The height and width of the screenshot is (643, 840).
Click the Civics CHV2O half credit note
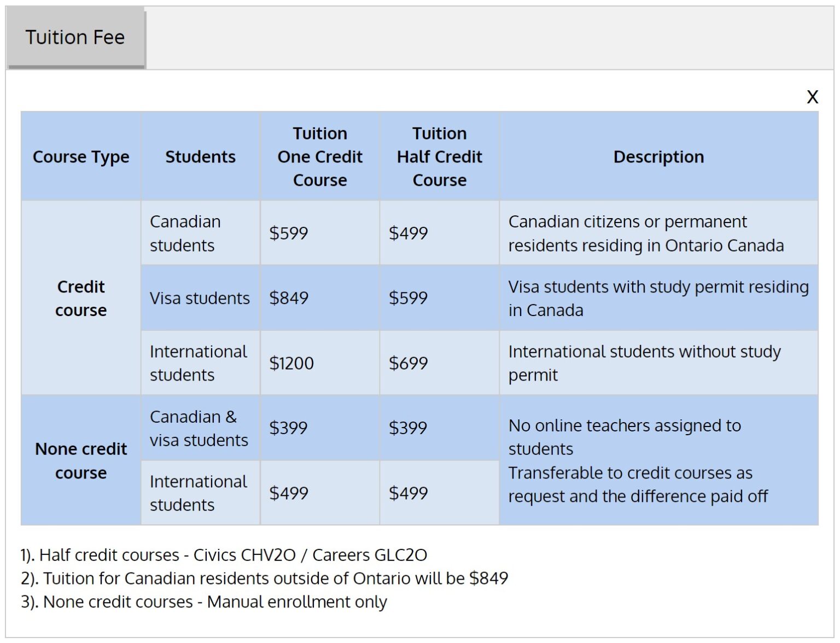pyautogui.click(x=224, y=555)
